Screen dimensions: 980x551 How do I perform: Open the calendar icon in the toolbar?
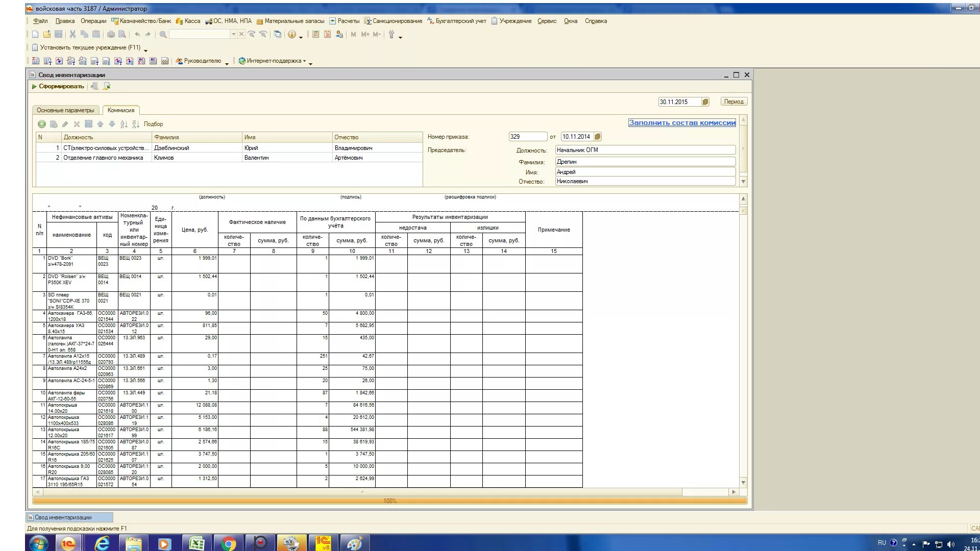327,34
